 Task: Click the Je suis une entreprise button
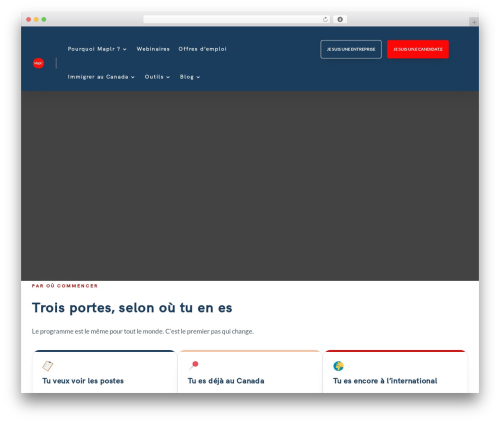[351, 49]
